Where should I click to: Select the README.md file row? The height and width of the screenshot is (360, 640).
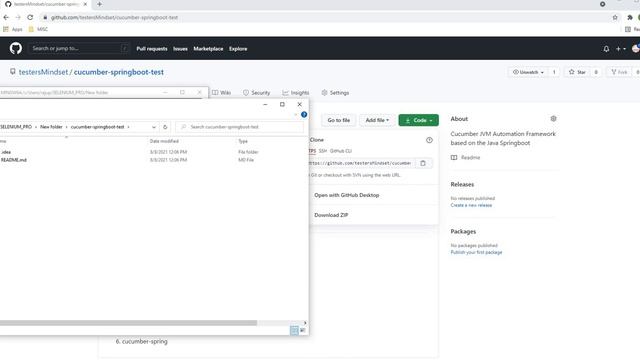click(x=129, y=160)
